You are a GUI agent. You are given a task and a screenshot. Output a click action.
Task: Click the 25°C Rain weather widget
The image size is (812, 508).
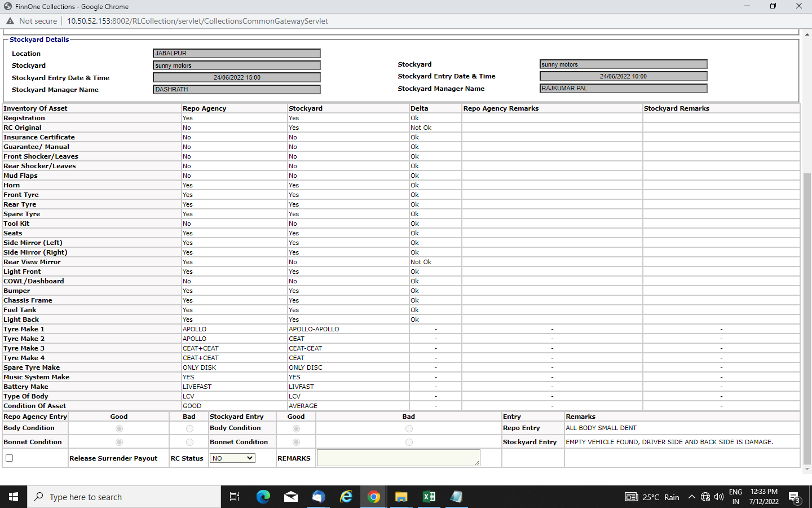coord(652,497)
